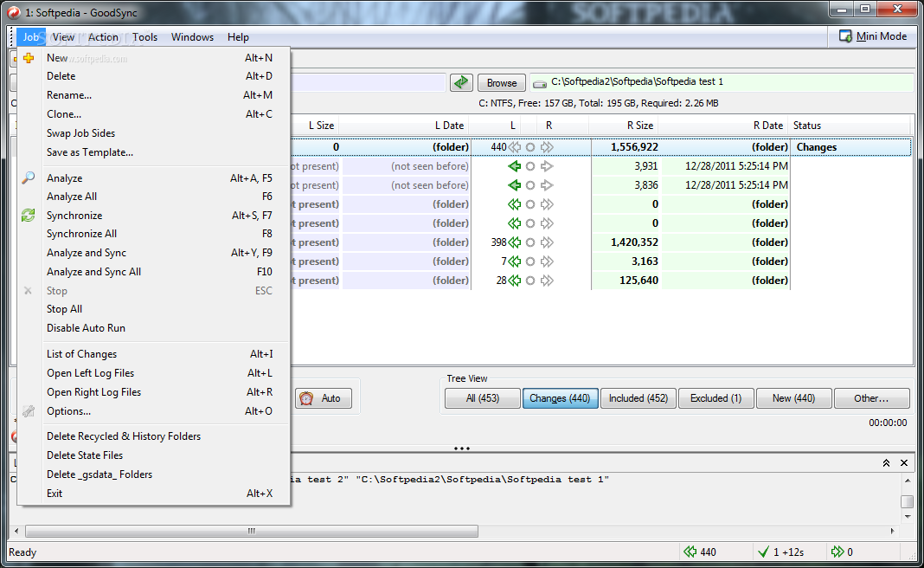Click the swap sides green arrows icon
Image resolution: width=924 pixels, height=568 pixels.
(x=461, y=82)
